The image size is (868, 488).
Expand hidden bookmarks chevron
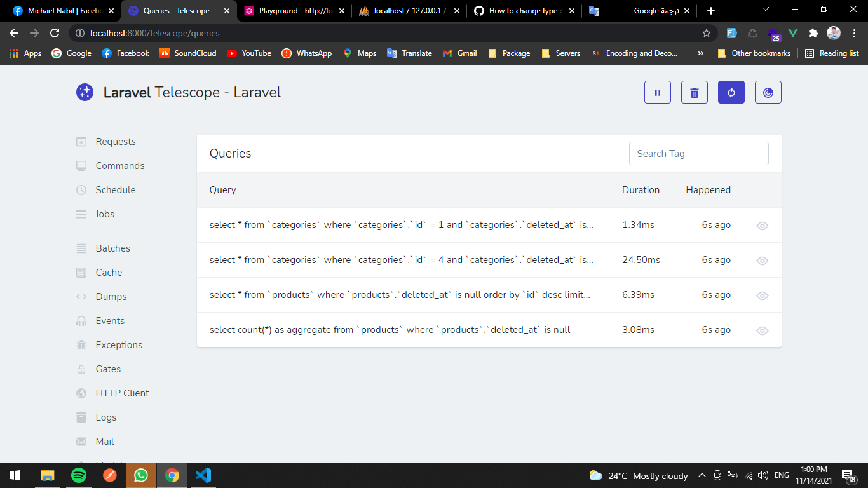tap(701, 53)
